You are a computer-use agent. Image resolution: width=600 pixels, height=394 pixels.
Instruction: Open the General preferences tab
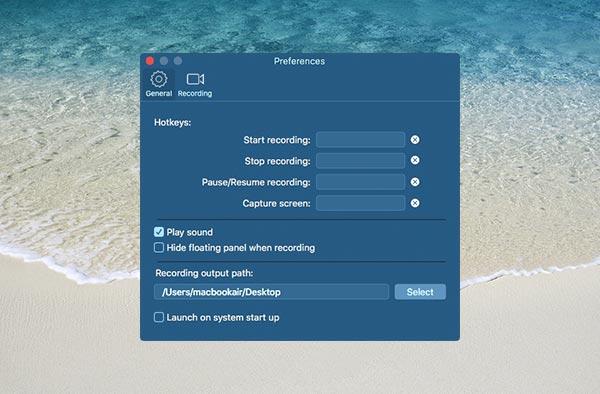point(159,84)
